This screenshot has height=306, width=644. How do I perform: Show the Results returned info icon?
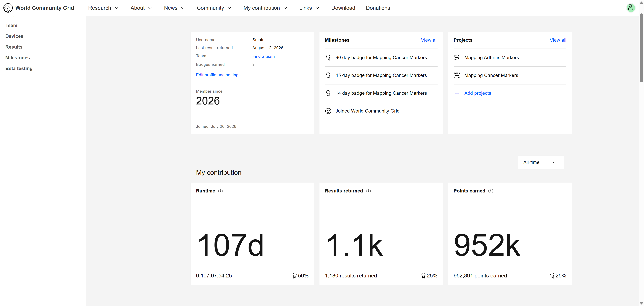368,191
